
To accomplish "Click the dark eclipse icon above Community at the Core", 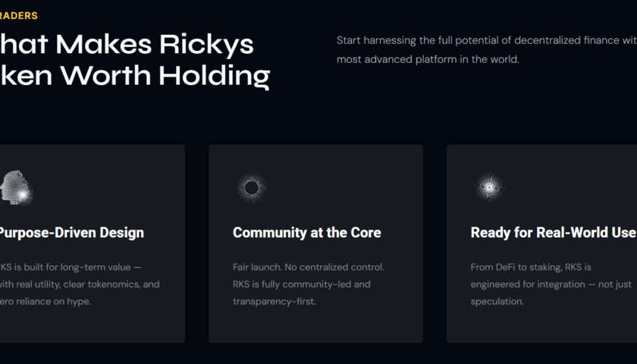I will click(251, 187).
